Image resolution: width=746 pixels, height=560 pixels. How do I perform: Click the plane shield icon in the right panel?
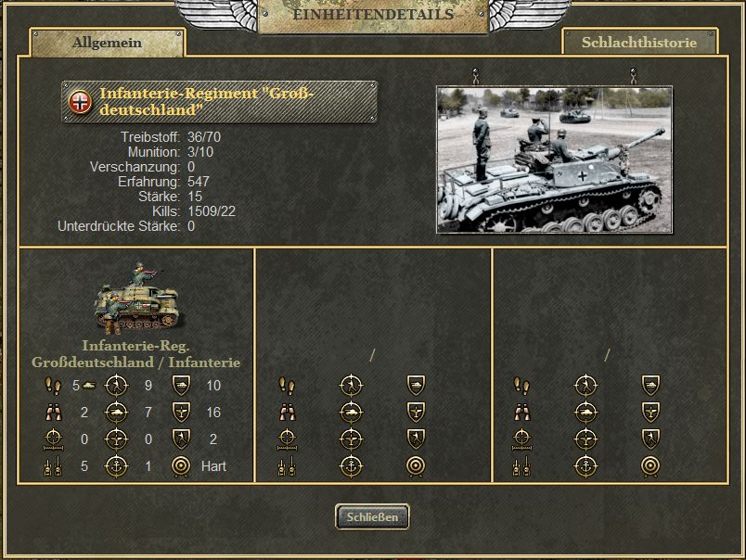pos(650,413)
